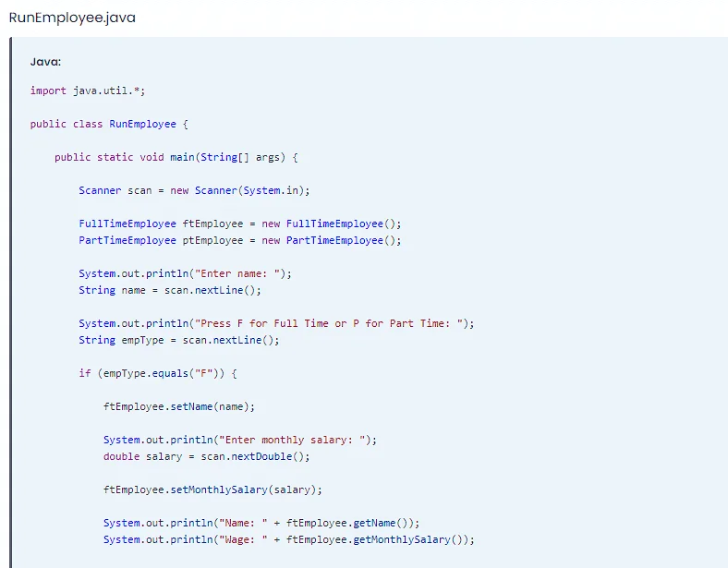Click the "PartTimeEmployee ptEmployee" declaration line
Image resolution: width=728 pixels, height=568 pixels.
(x=240, y=240)
